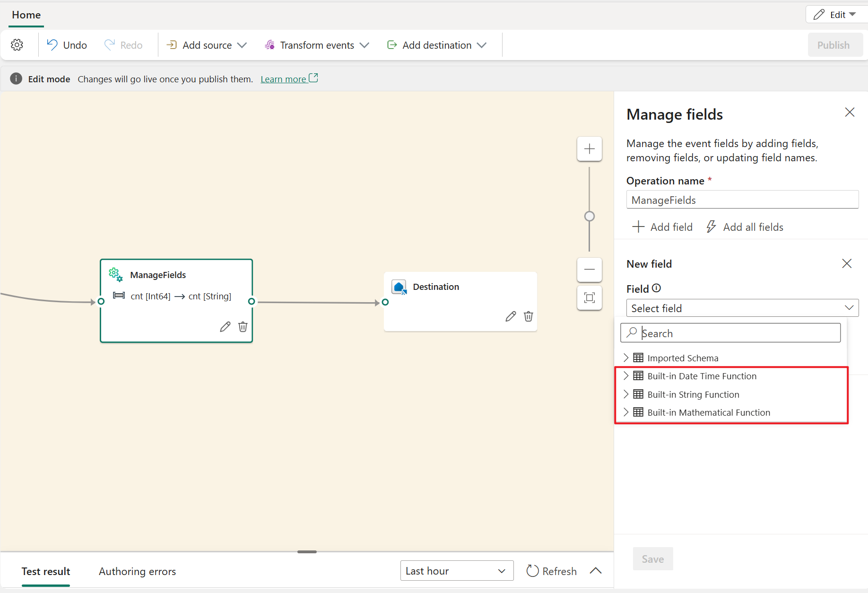Image resolution: width=868 pixels, height=593 pixels.
Task: Expand Built-in String Function group
Action: pos(626,394)
